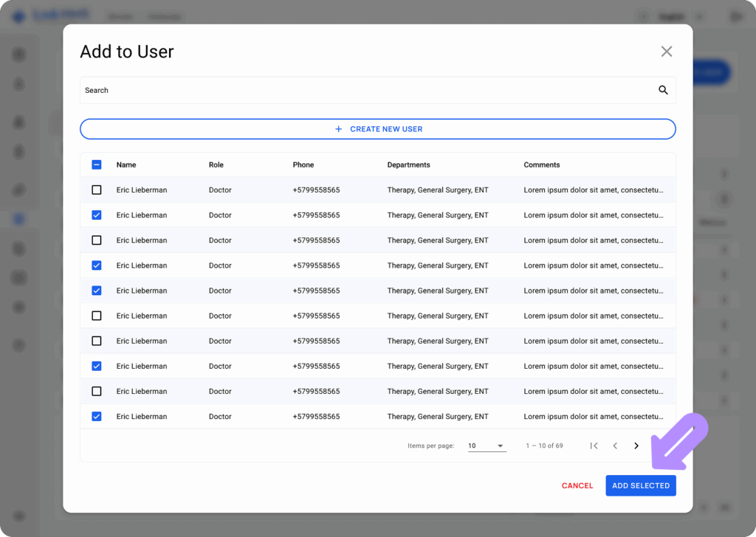Click the previous-page arrow icon

pyautogui.click(x=615, y=446)
